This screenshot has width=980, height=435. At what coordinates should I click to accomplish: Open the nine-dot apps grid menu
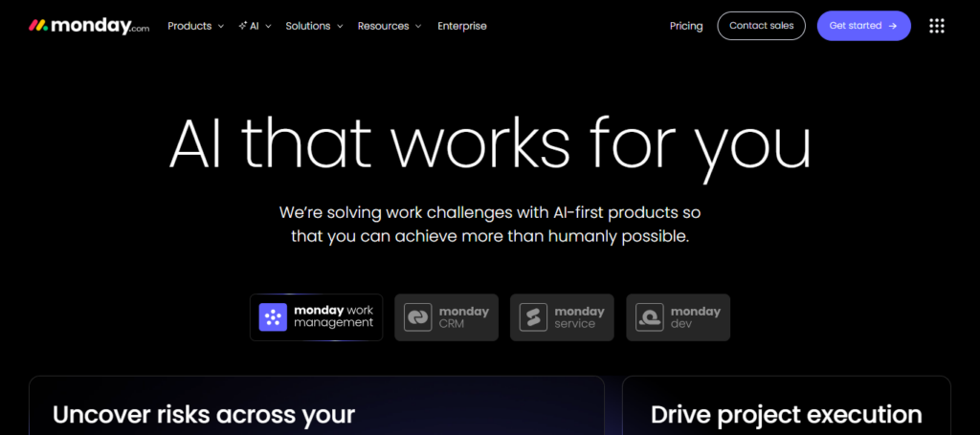(936, 26)
